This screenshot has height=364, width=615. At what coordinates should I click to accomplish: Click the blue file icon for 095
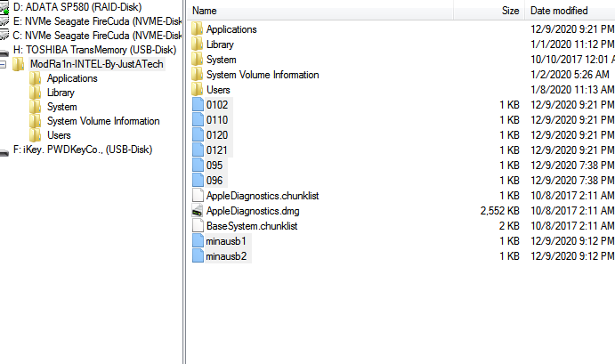[x=198, y=166]
